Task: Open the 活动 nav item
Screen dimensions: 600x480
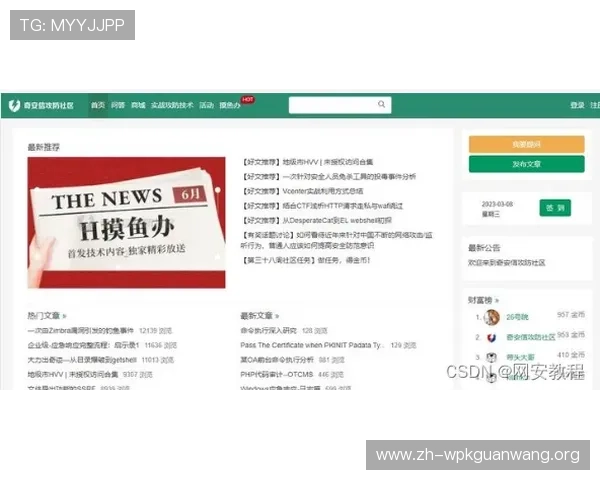Action: click(x=206, y=105)
